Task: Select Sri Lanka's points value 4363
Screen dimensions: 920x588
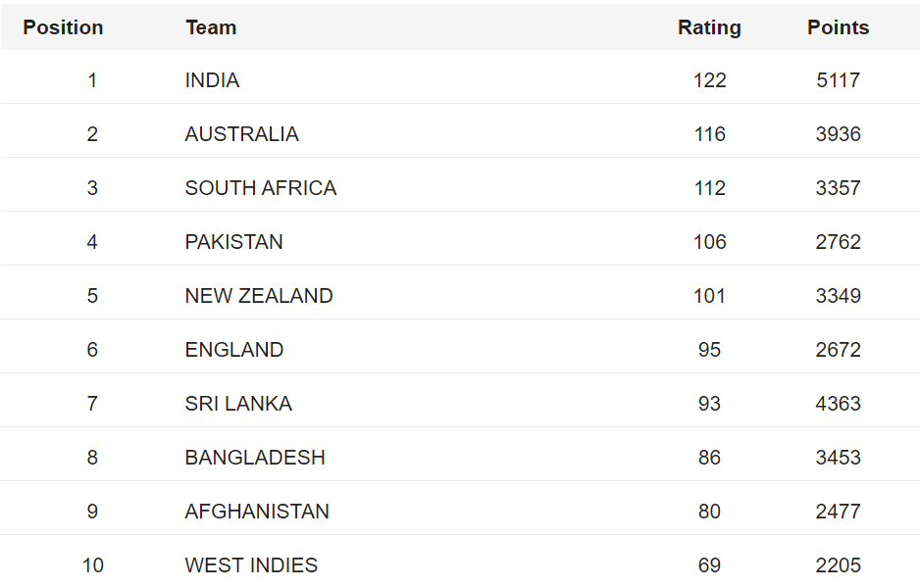Action: tap(838, 404)
